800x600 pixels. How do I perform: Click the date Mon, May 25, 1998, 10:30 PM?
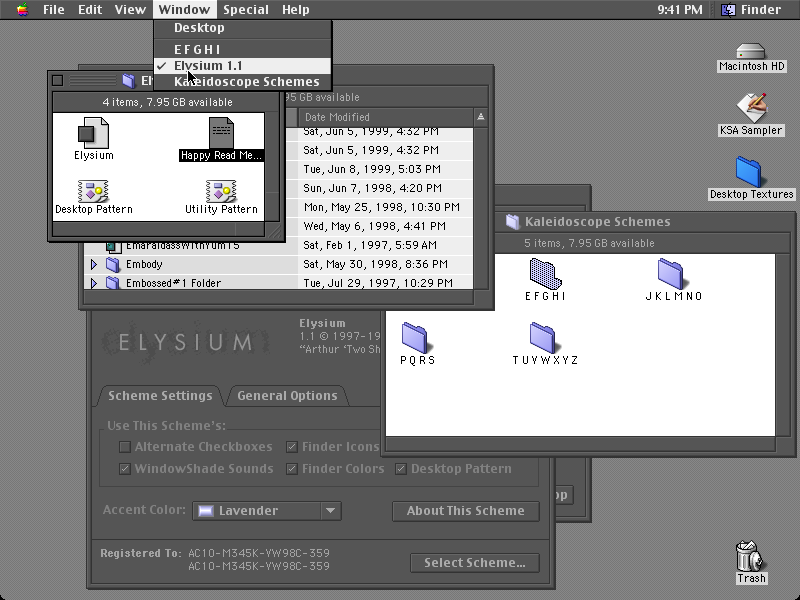pos(382,207)
